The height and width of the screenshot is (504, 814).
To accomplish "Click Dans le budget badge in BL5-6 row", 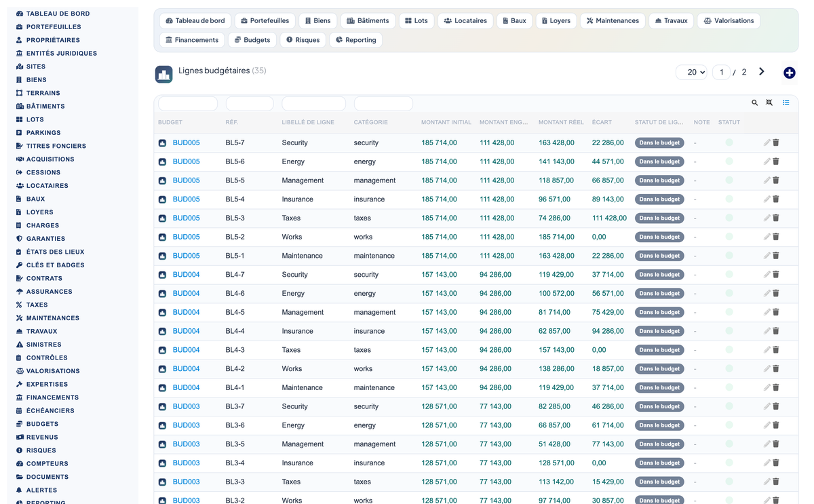I will pyautogui.click(x=659, y=161).
